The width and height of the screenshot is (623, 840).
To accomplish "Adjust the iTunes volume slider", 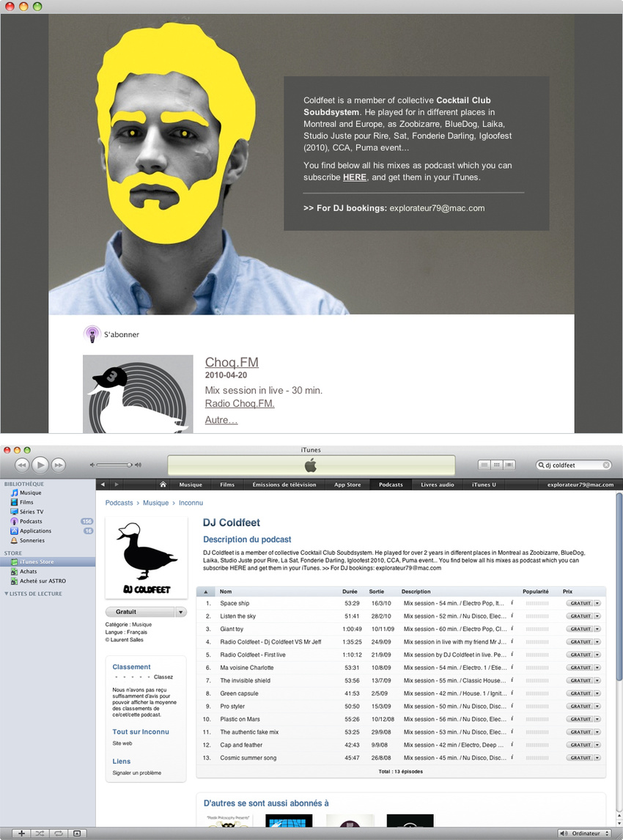I will 114,465.
